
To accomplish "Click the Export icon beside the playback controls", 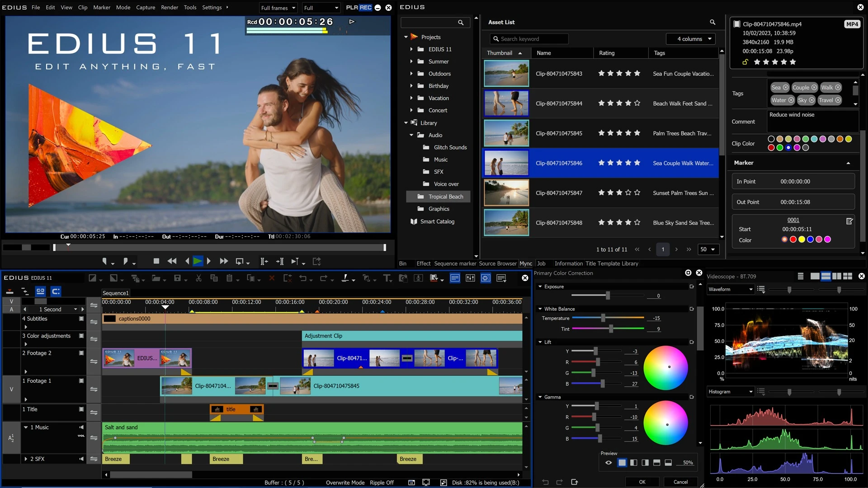I will point(316,261).
